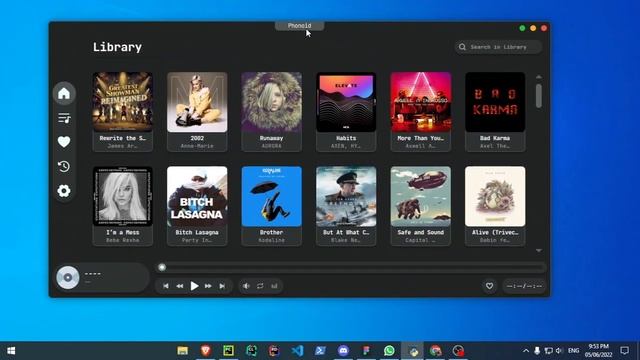This screenshot has width=640, height=360.
Task: Click the seek bar handle
Action: [x=162, y=267]
